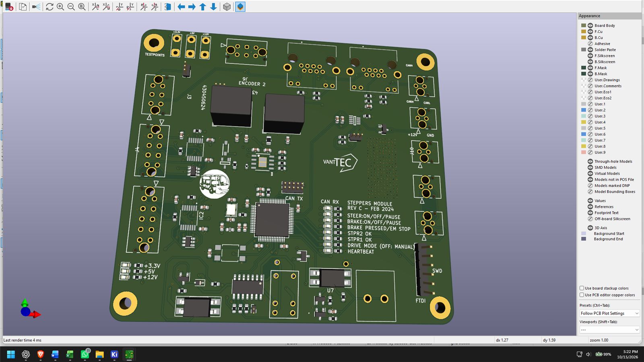Change the Solder Paste color swatch
Image resolution: width=644 pixels, height=362 pixels.
(x=584, y=49)
